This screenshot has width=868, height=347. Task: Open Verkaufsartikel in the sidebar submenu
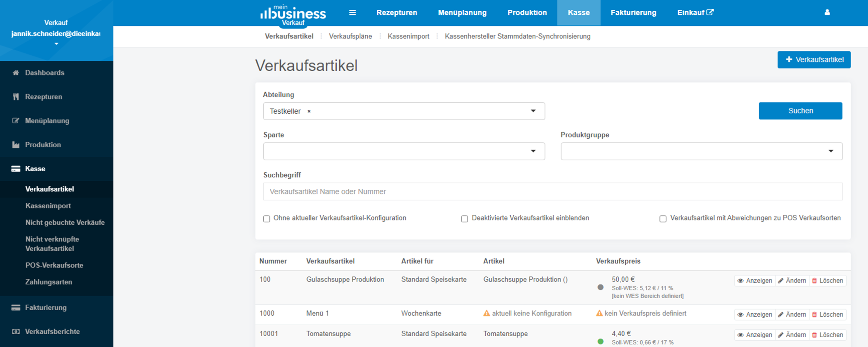[x=49, y=189]
